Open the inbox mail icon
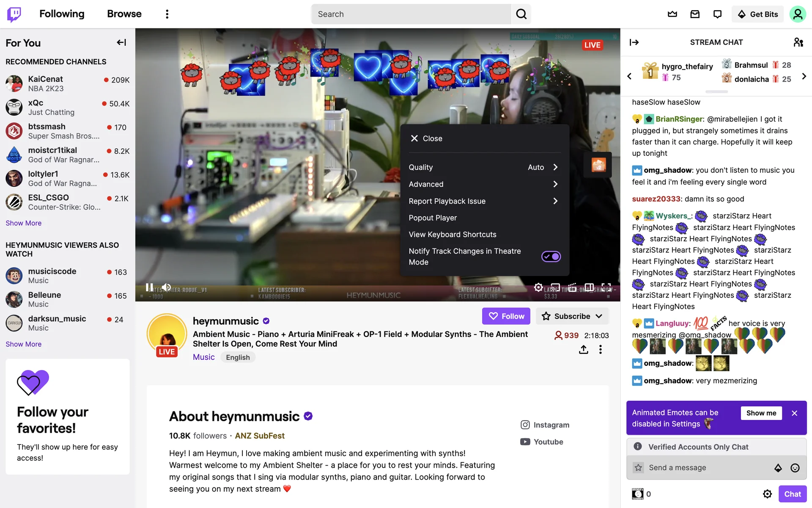 695,14
